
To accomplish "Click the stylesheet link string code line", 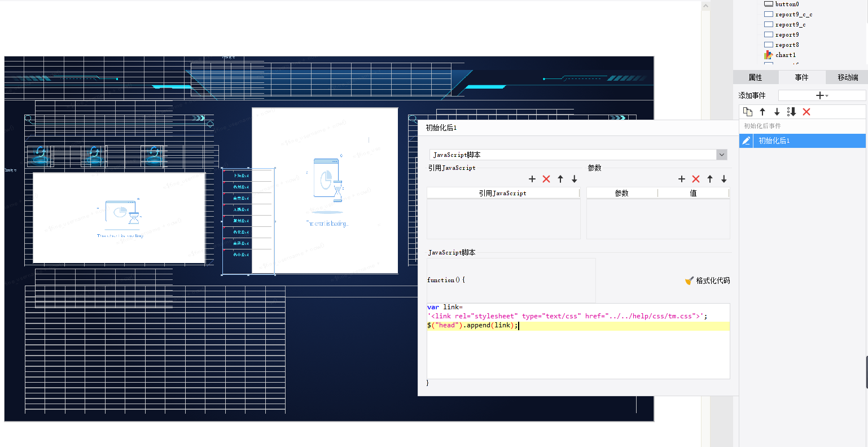I will pos(567,316).
